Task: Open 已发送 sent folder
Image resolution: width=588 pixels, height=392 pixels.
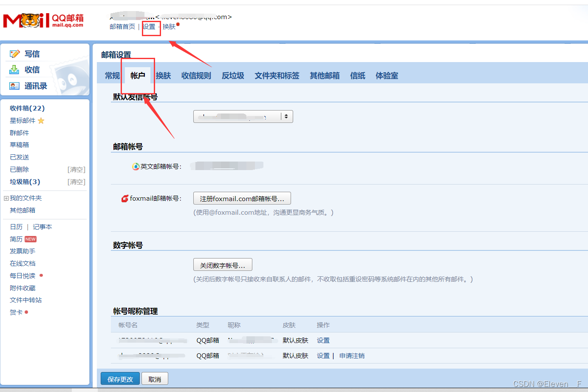Action: 20,157
